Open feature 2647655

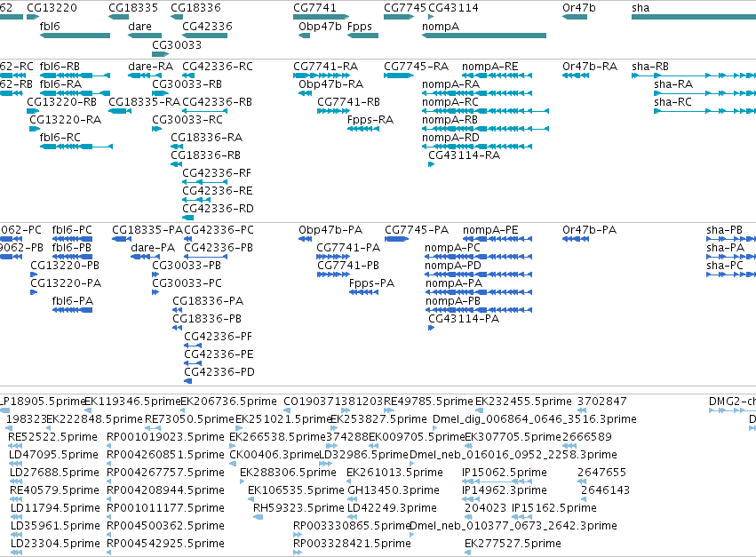pos(601,472)
